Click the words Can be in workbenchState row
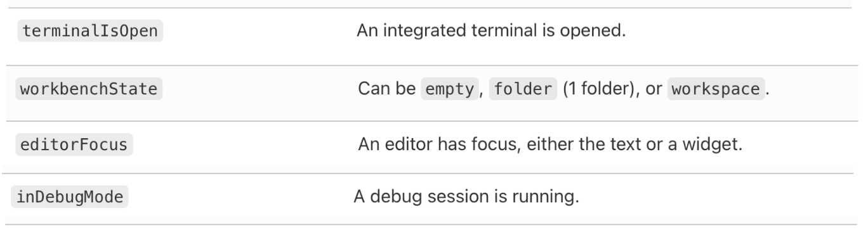 tap(385, 89)
